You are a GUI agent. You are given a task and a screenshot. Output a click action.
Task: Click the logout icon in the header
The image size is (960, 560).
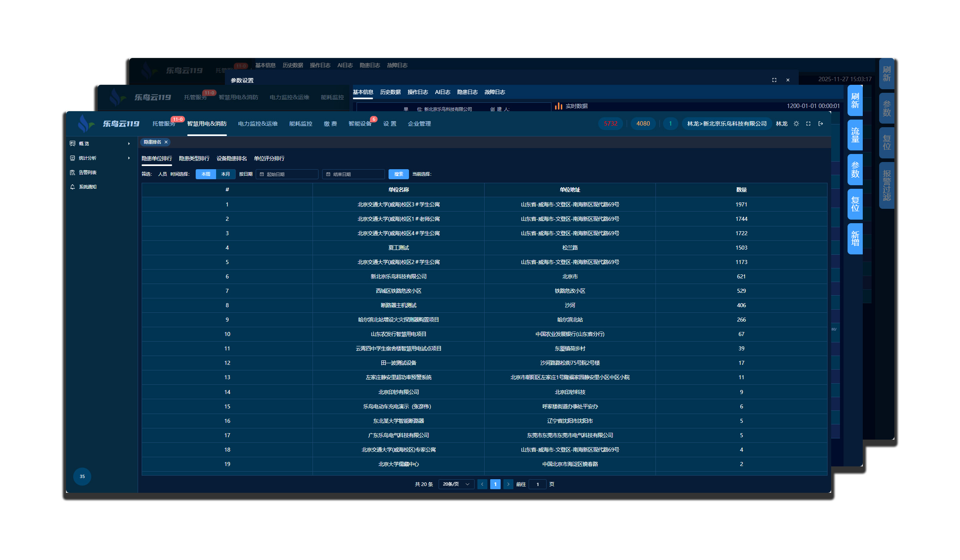[x=820, y=124]
